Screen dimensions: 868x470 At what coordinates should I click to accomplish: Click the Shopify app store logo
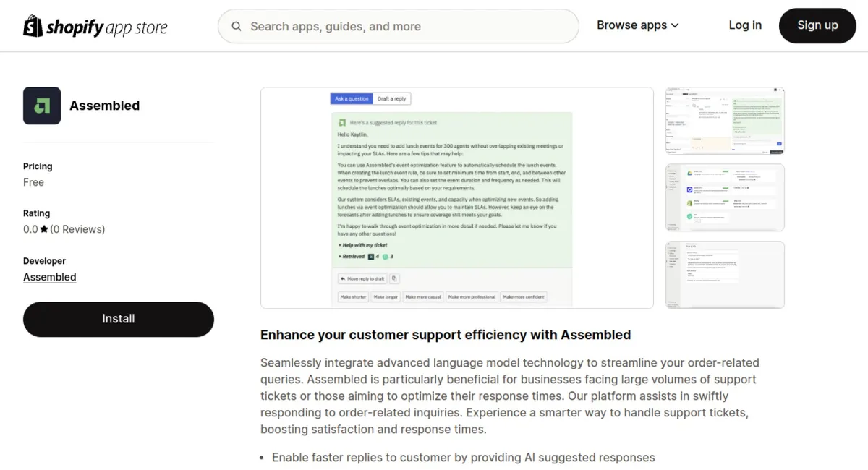coord(95,26)
